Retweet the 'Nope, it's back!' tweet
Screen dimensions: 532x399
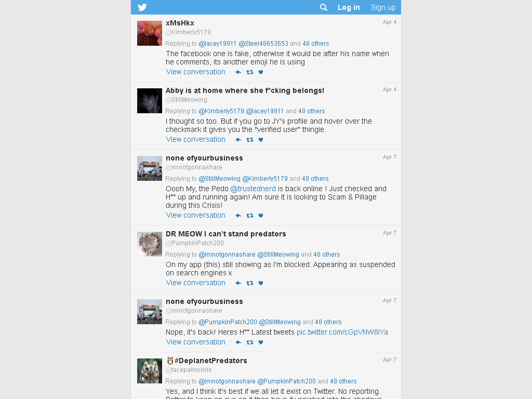point(250,342)
